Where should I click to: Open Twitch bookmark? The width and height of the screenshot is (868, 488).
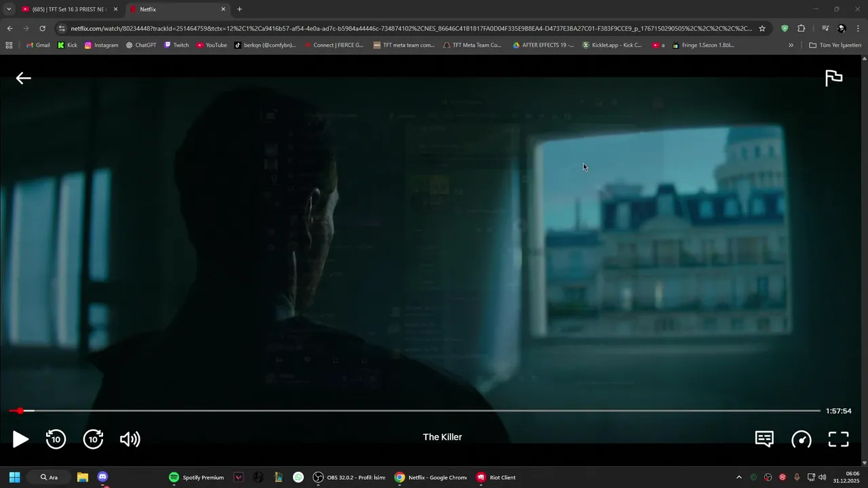pos(176,45)
